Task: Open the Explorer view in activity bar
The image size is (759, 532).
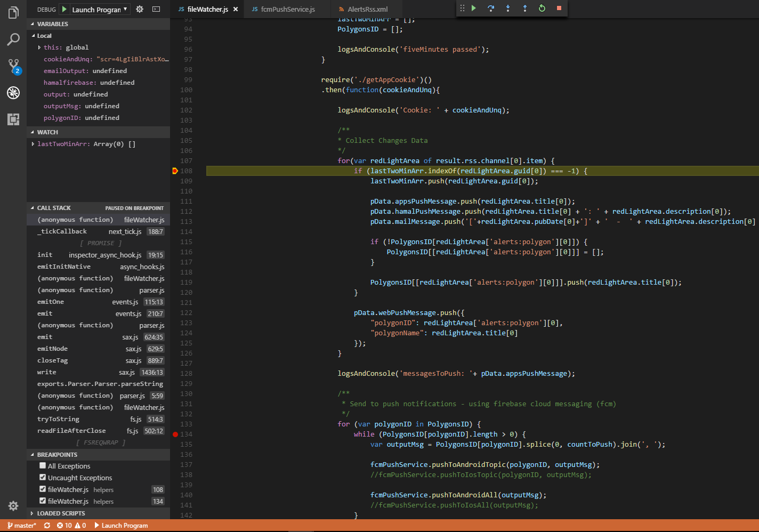Action: click(x=13, y=12)
